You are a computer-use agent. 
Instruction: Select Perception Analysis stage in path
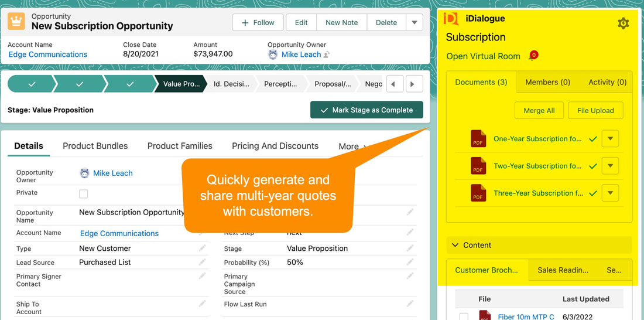pyautogui.click(x=282, y=84)
